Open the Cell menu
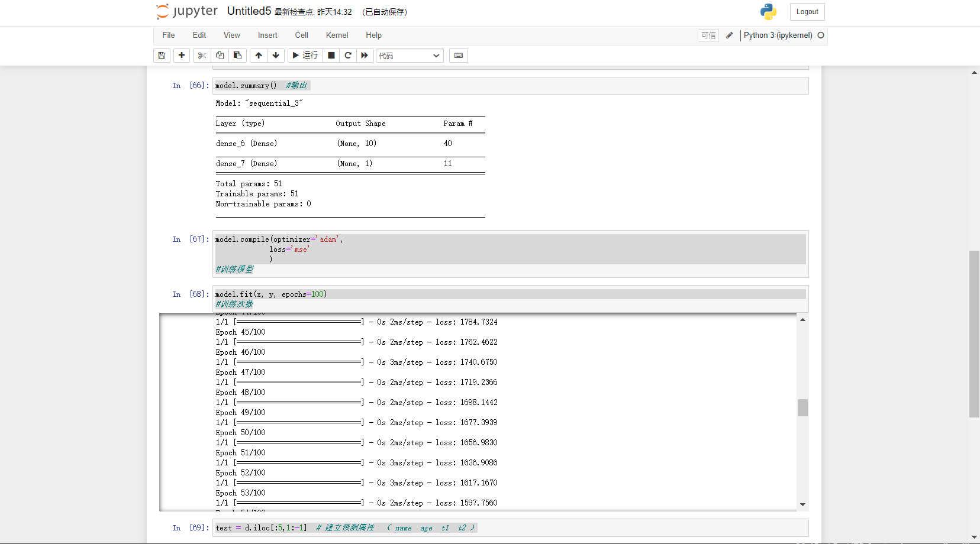This screenshot has width=980, height=544. click(x=302, y=35)
